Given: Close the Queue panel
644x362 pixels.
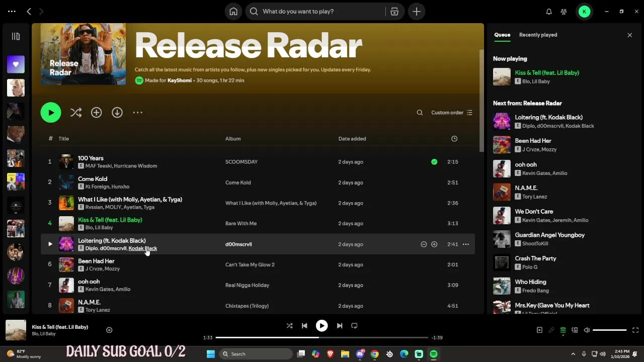Looking at the screenshot, I should pos(629,35).
